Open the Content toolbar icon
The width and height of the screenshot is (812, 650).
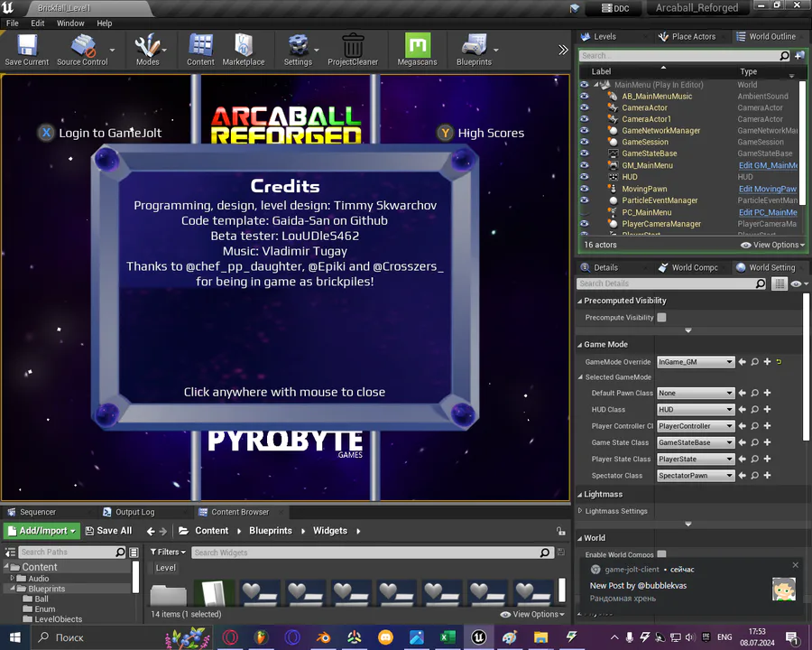click(x=200, y=51)
